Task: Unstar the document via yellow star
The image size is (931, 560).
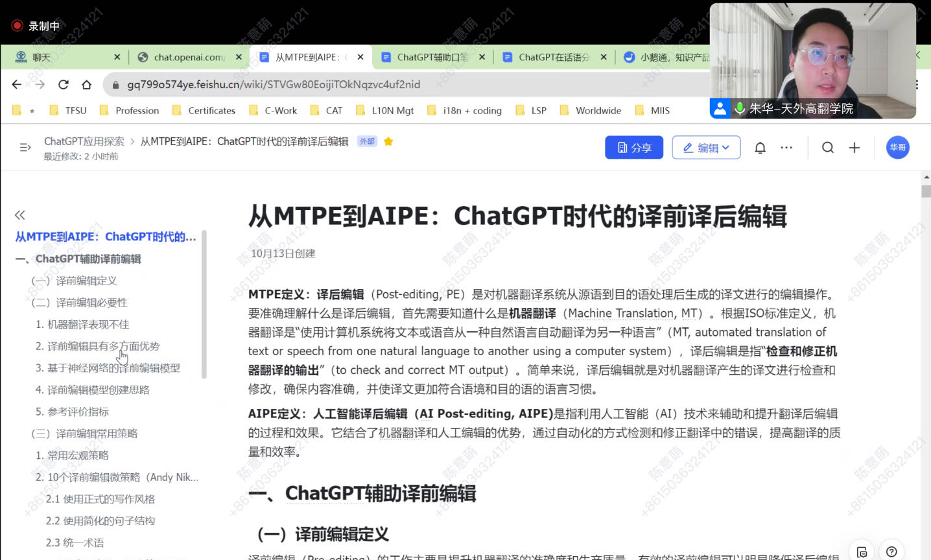Action: pyautogui.click(x=388, y=141)
